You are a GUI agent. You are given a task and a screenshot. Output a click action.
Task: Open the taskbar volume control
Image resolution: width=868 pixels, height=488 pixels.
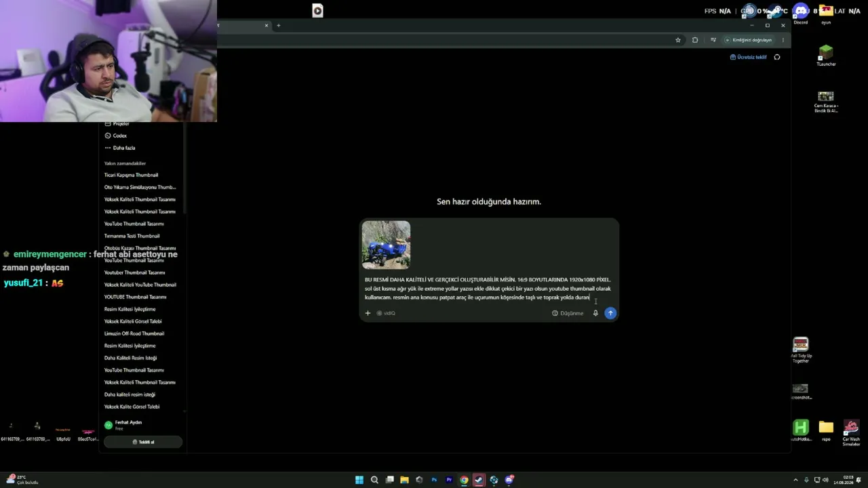point(826,480)
